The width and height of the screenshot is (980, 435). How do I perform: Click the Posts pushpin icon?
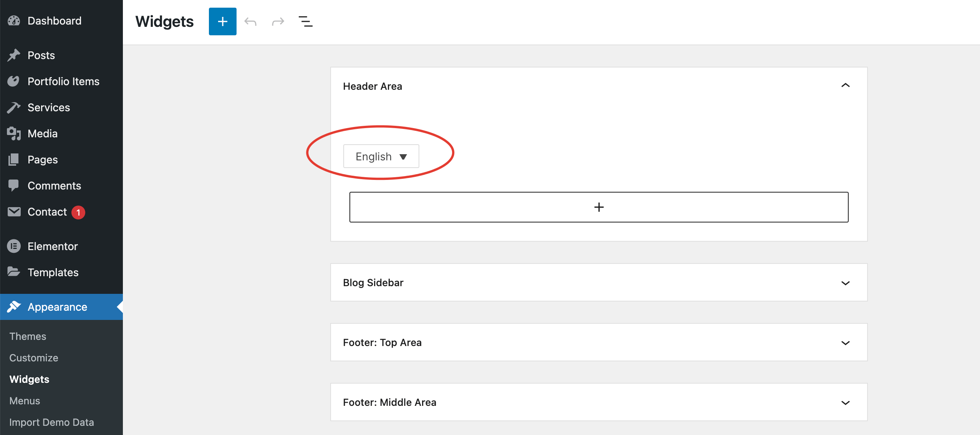tap(14, 55)
